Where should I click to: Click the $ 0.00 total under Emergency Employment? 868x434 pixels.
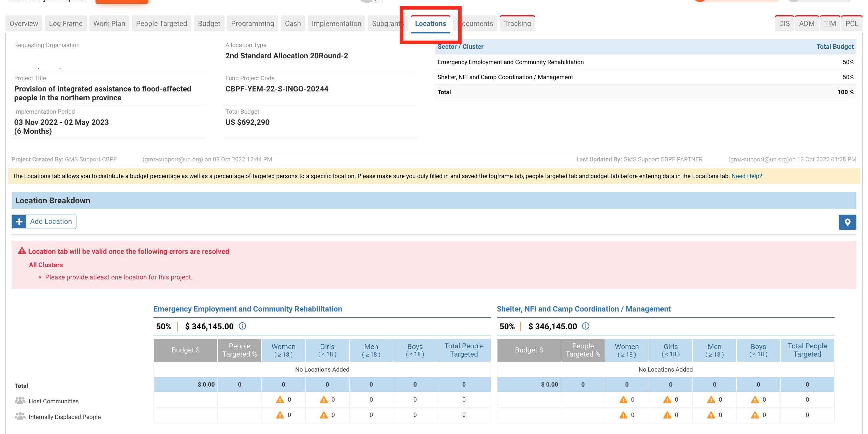coord(206,385)
